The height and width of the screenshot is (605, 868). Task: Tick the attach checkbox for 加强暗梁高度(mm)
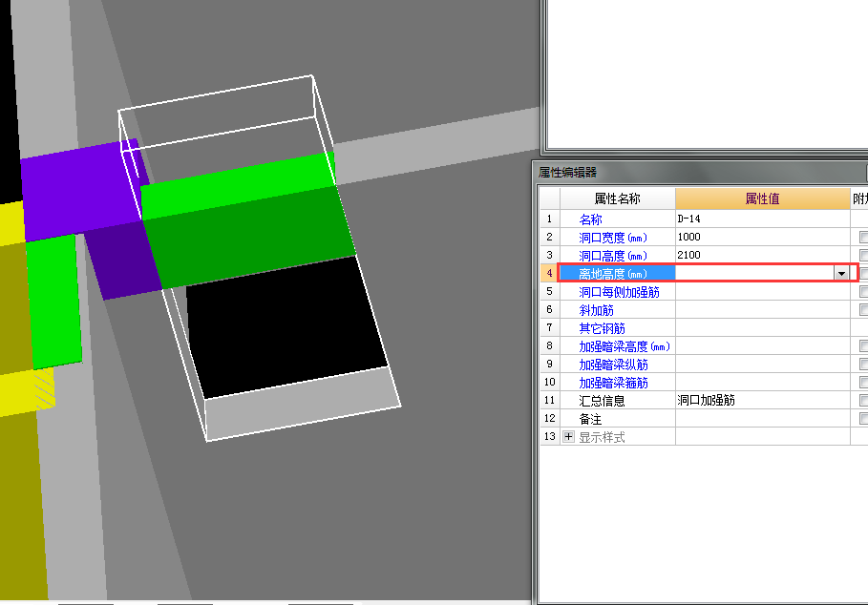tap(863, 346)
